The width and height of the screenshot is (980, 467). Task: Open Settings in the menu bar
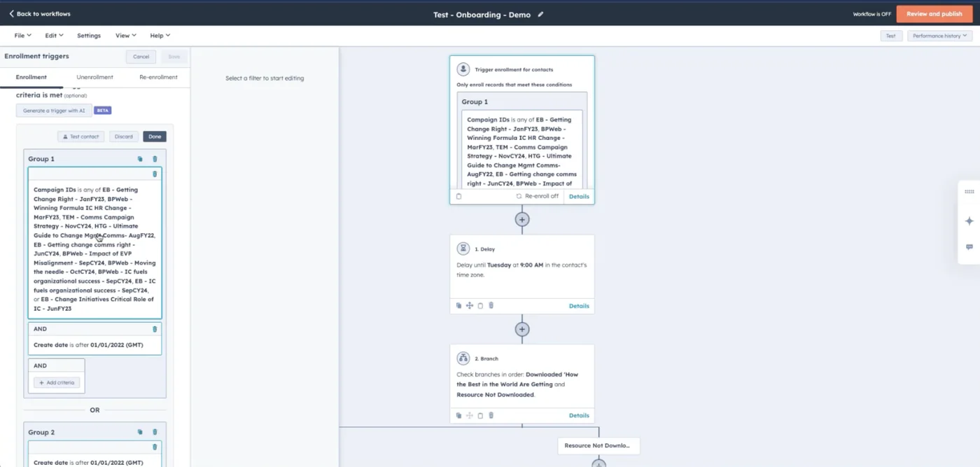click(89, 36)
